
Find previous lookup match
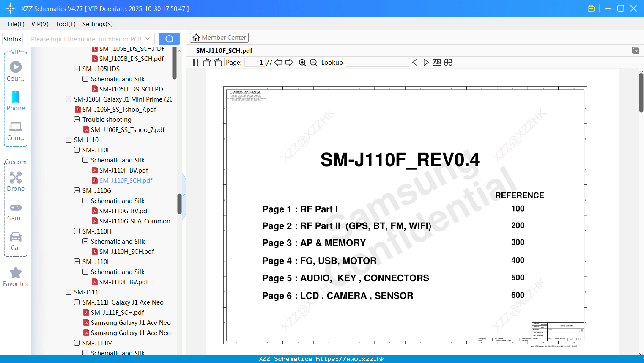[415, 62]
